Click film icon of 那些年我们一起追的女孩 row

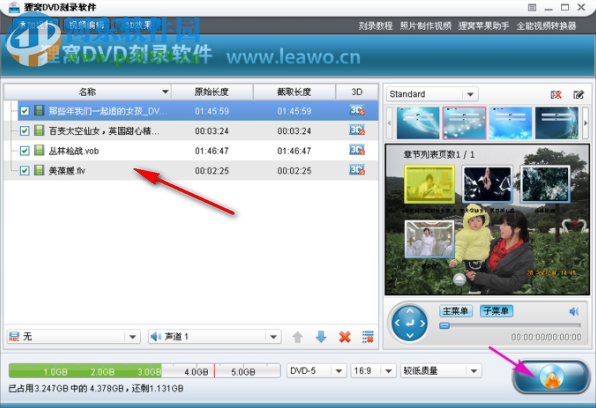[39, 111]
